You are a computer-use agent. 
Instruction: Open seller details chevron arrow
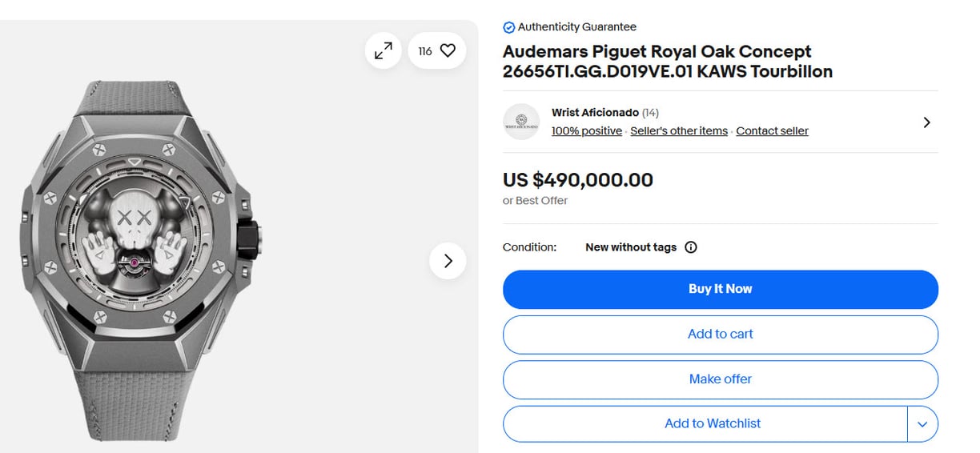point(926,122)
